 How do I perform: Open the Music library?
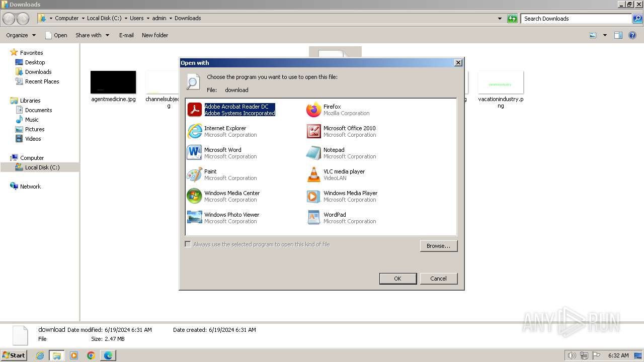(x=32, y=120)
